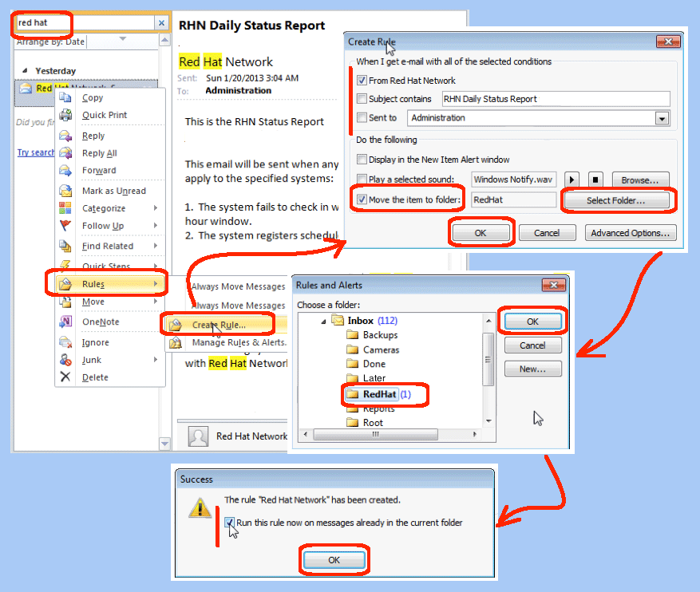Click the Red Hat Network sender photo
Screen dimensions: 700x592
click(x=198, y=436)
